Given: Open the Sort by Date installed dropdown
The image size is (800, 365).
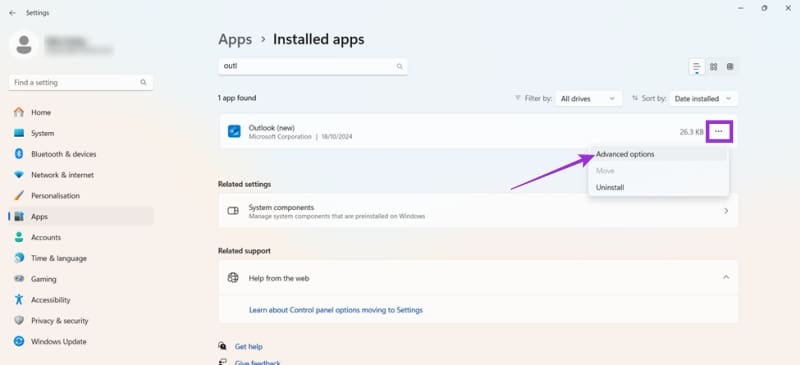Looking at the screenshot, I should (704, 99).
